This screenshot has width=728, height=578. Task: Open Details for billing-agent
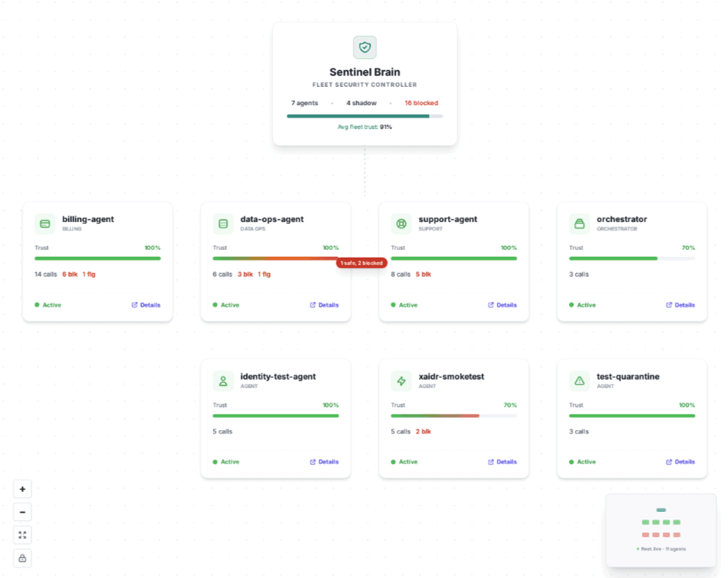tap(146, 305)
